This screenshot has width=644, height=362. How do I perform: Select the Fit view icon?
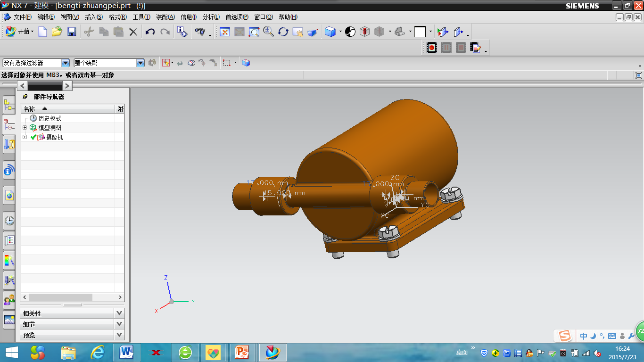(x=225, y=32)
